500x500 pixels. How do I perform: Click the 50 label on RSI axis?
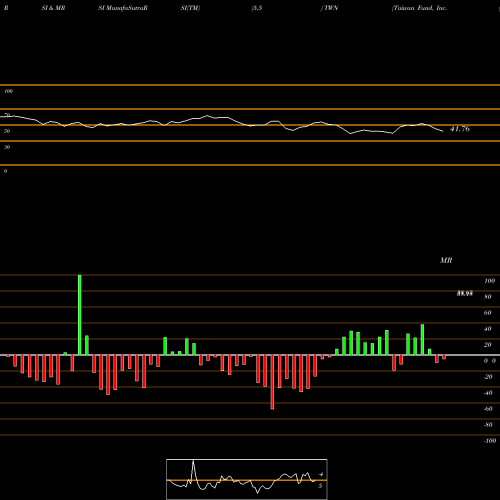point(7,131)
